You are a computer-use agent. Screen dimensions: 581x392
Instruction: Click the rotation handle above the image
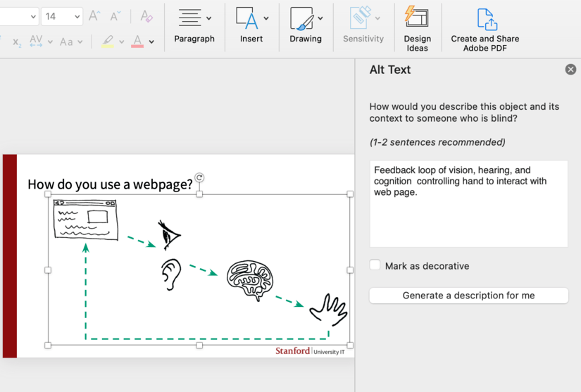tap(199, 177)
